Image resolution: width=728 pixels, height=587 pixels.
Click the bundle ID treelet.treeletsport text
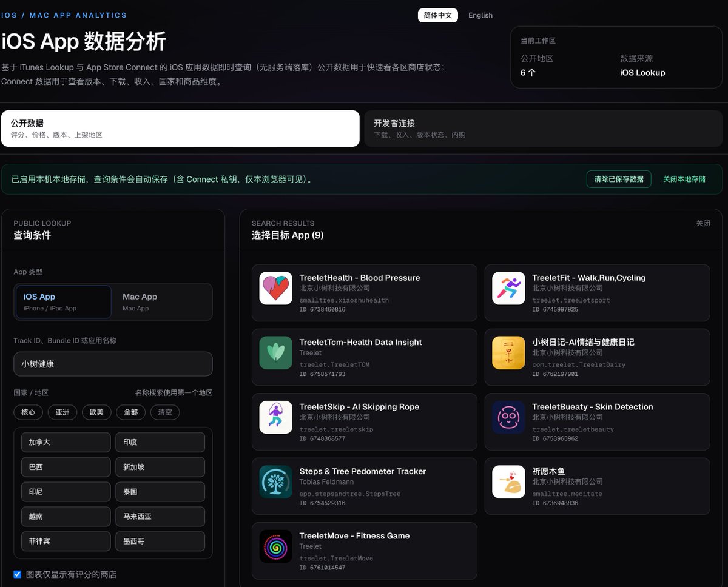(571, 300)
